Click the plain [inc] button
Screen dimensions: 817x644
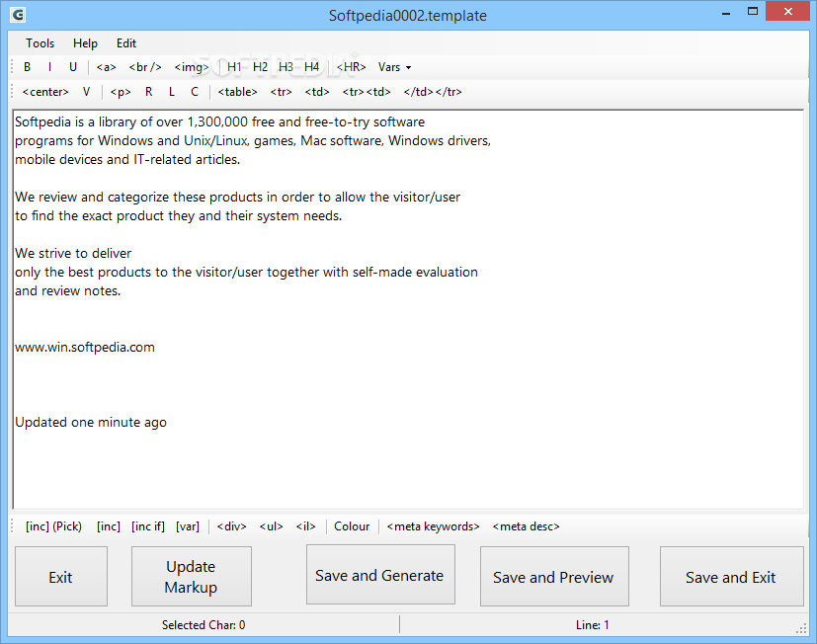[x=109, y=526]
